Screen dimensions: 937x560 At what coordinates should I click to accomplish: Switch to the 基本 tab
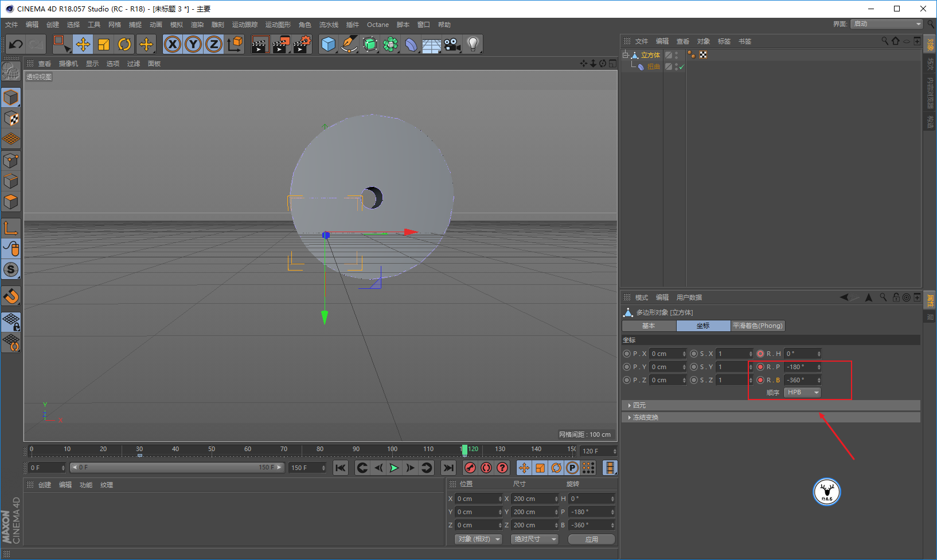[x=649, y=326]
